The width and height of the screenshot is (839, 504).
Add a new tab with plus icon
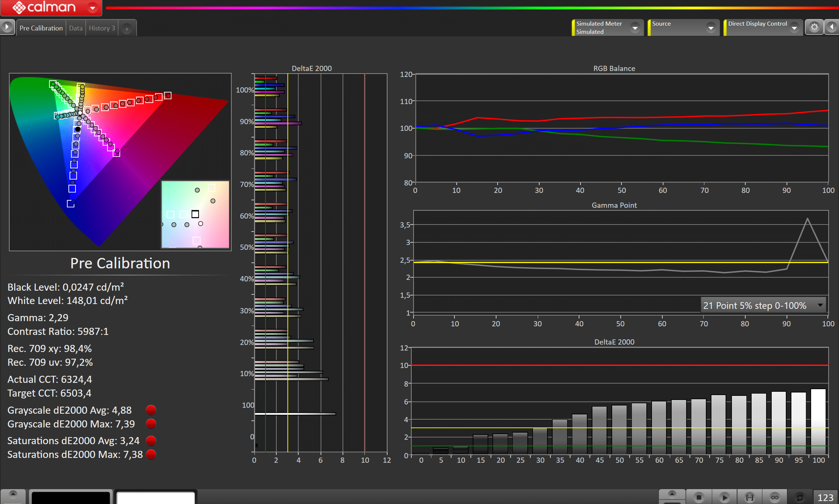(127, 29)
